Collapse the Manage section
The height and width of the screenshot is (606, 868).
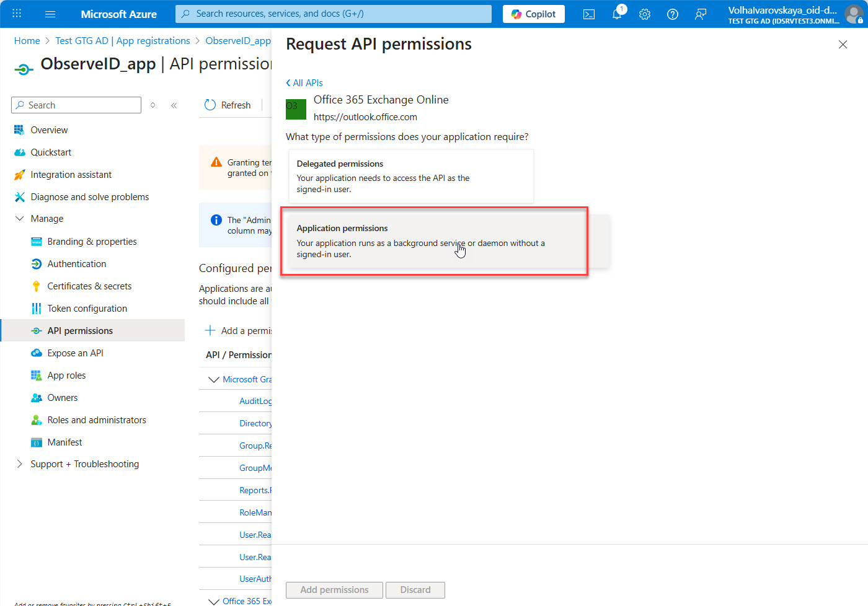point(20,219)
